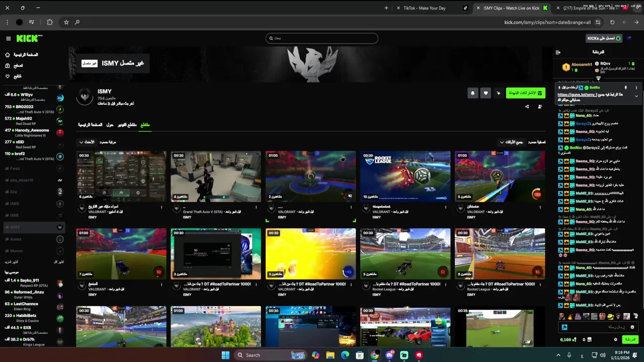644x362 pixels.
Task: Click the Kick search box
Action: tap(322, 38)
